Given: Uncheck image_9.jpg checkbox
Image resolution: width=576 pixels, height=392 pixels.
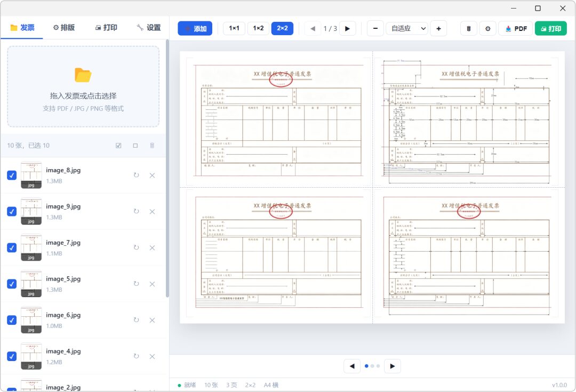Looking at the screenshot, I should (12, 212).
